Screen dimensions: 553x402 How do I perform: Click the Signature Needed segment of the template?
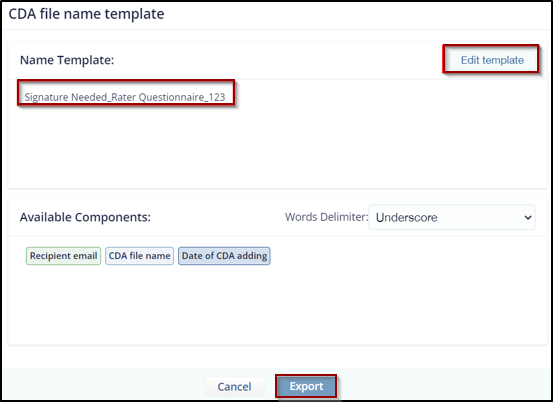[66, 97]
